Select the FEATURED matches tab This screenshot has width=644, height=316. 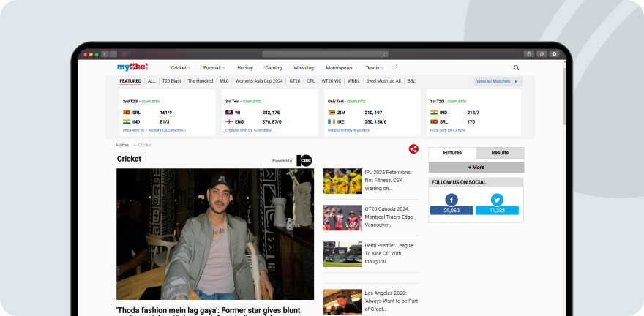(130, 81)
